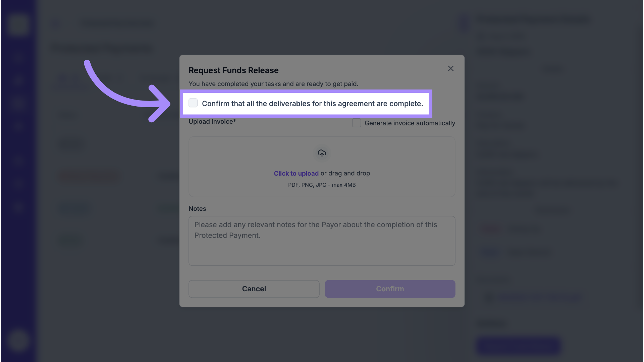
Task: Open the Click to upload link
Action: coord(296,173)
